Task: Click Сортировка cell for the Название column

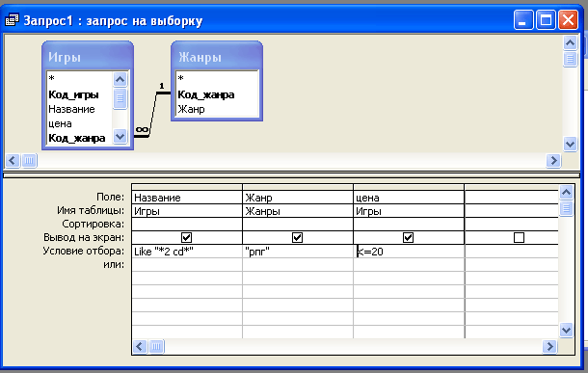Action: 187,225
